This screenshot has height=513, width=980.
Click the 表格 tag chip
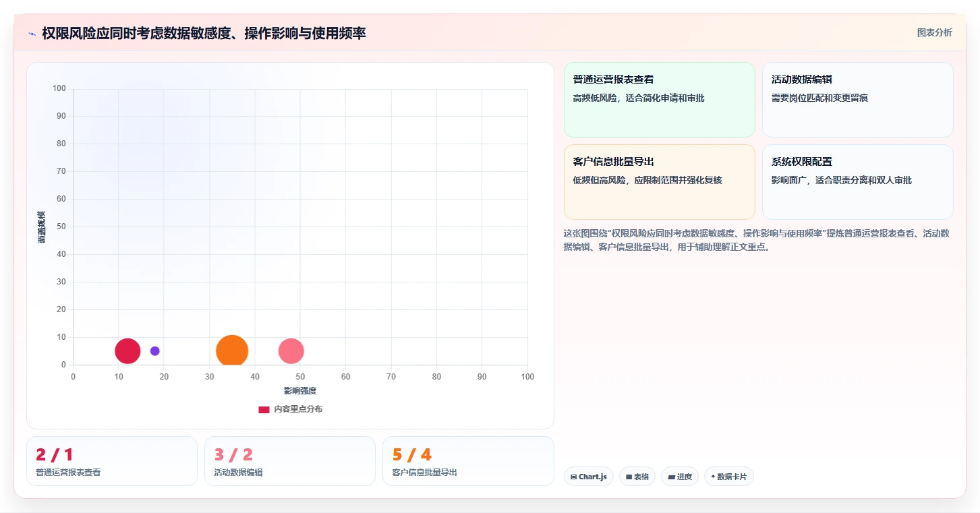637,477
